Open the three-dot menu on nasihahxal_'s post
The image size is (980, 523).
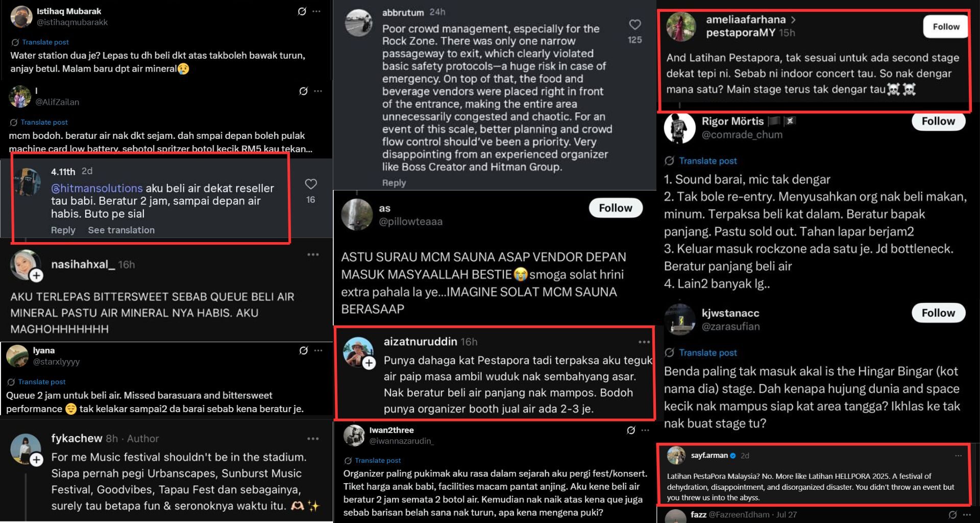313,254
